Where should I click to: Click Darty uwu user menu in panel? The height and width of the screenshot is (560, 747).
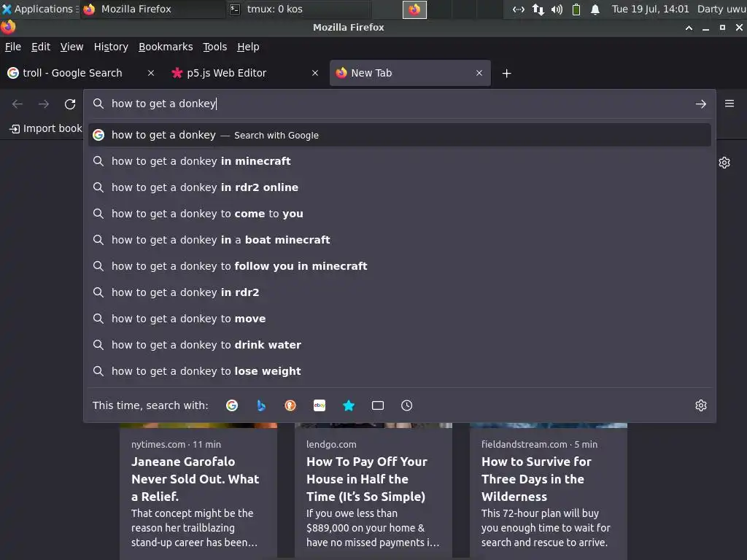point(721,9)
